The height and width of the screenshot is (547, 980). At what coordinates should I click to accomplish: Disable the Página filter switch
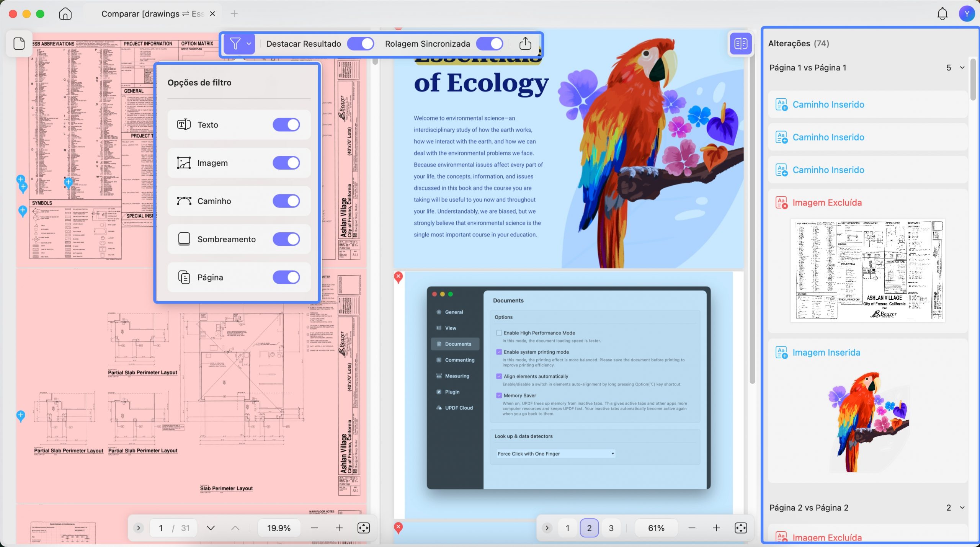(x=286, y=277)
